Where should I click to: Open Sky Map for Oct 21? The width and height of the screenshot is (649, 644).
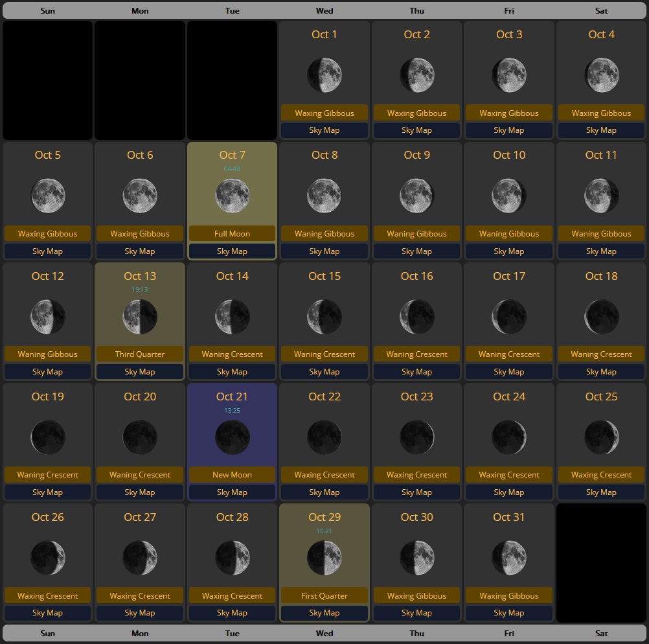232,492
